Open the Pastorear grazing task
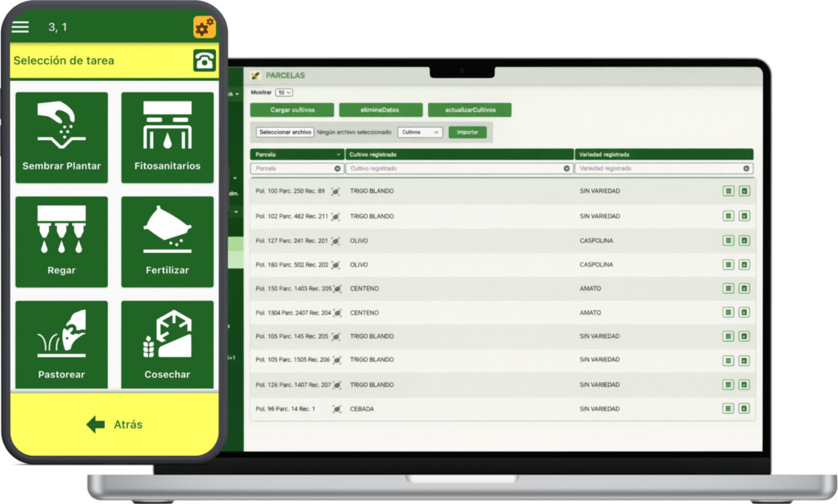838x504 pixels. [x=61, y=344]
